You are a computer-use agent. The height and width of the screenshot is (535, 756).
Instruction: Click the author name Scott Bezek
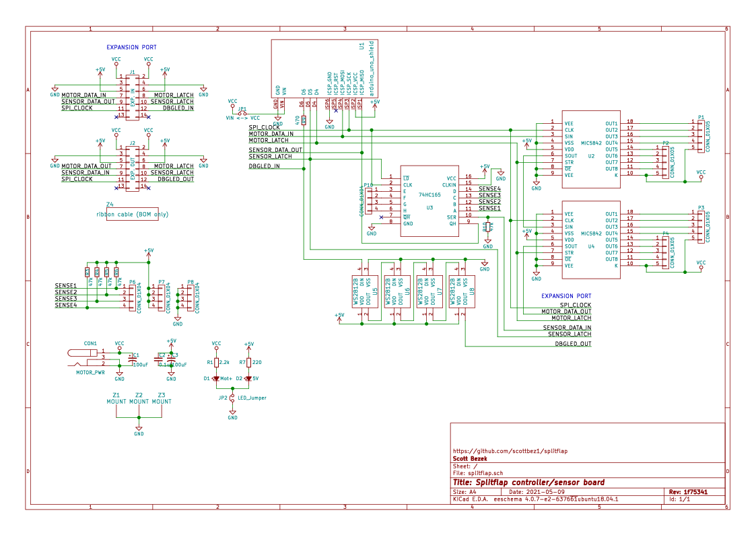470,459
